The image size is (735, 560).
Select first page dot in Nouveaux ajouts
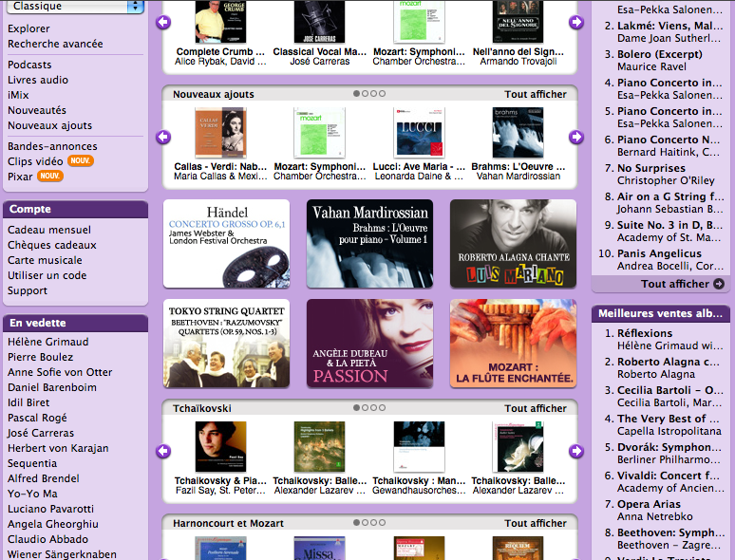[x=357, y=94]
